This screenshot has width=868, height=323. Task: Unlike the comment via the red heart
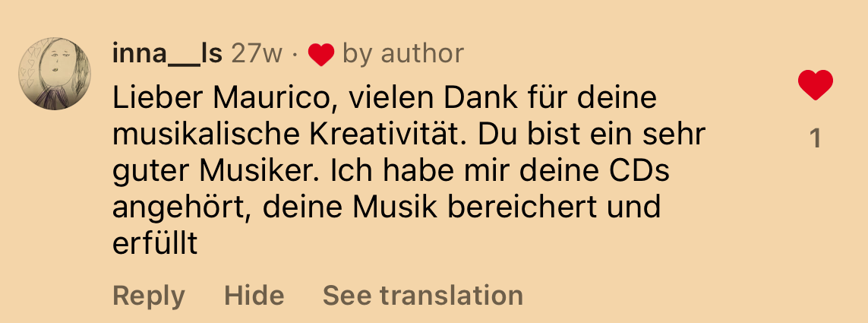(x=815, y=85)
